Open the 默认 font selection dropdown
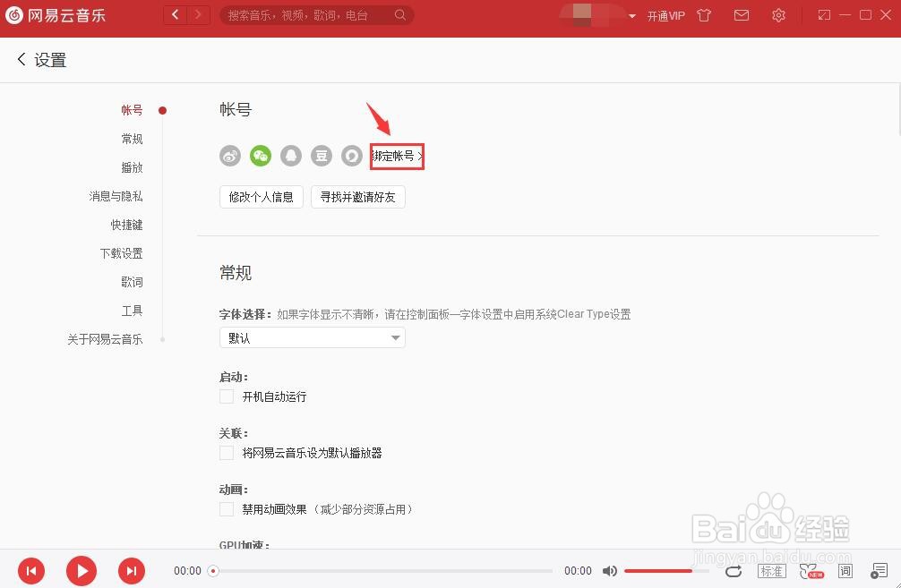 313,337
